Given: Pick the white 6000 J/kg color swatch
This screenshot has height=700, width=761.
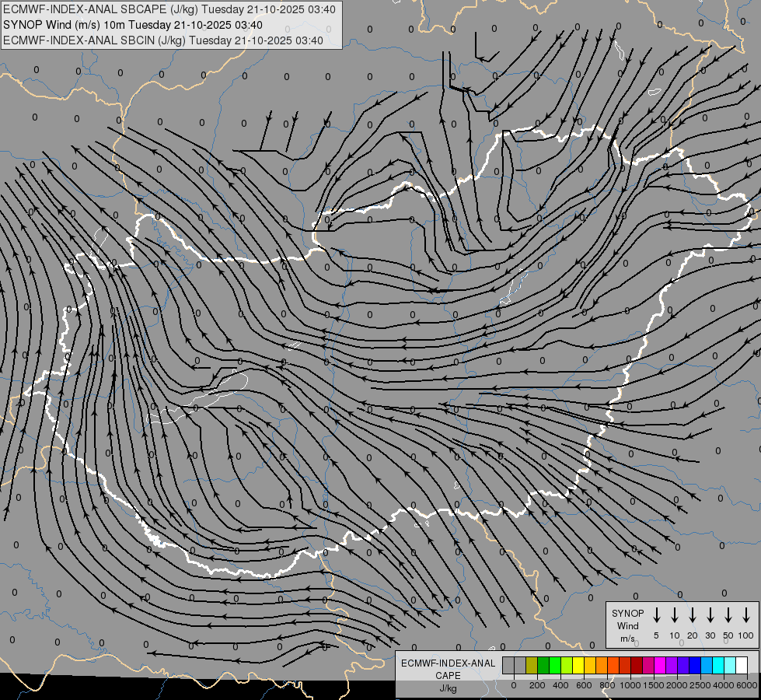Looking at the screenshot, I should tap(741, 666).
